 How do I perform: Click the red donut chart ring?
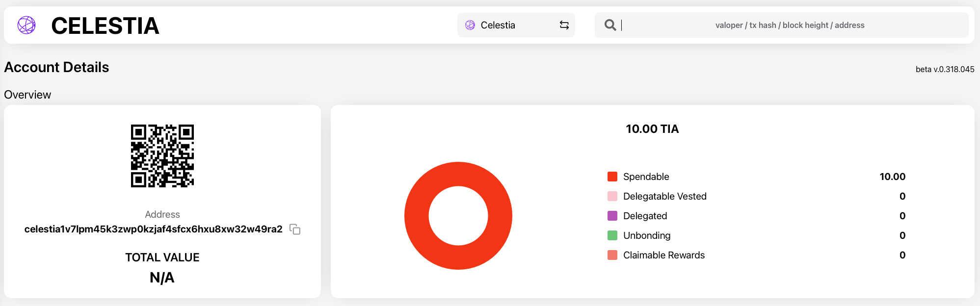(x=417, y=216)
